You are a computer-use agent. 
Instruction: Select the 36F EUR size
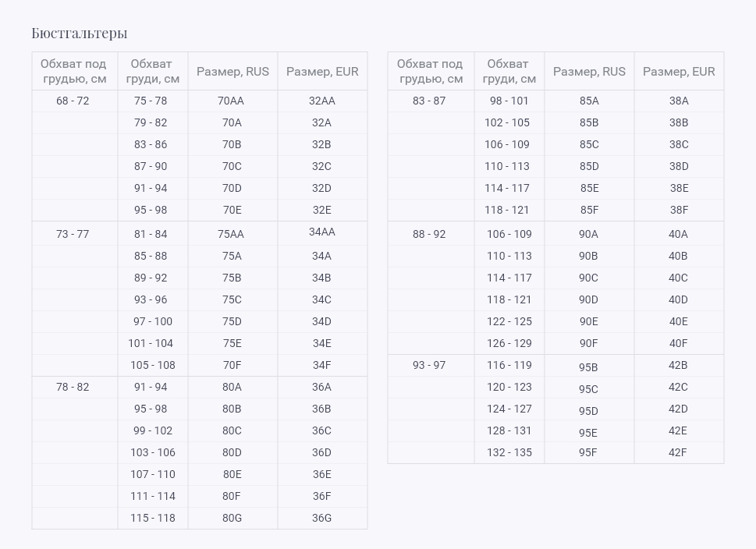click(321, 496)
